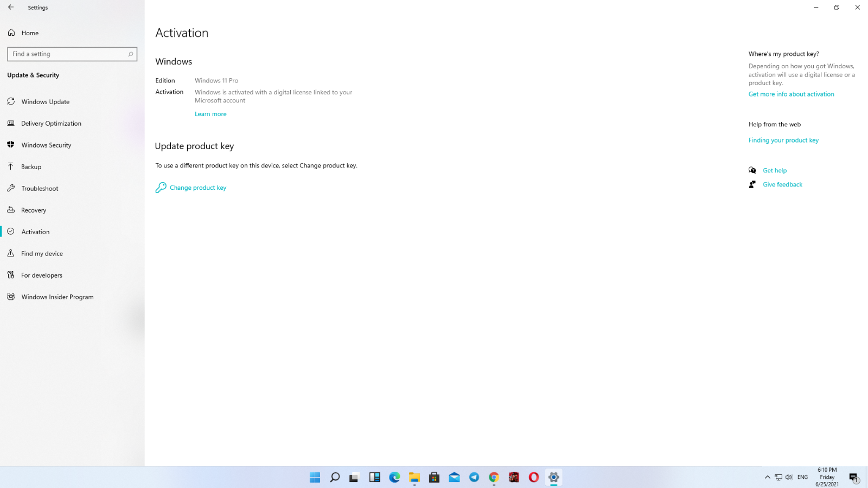
Task: Open Task View on the taskbar
Action: coord(354,477)
